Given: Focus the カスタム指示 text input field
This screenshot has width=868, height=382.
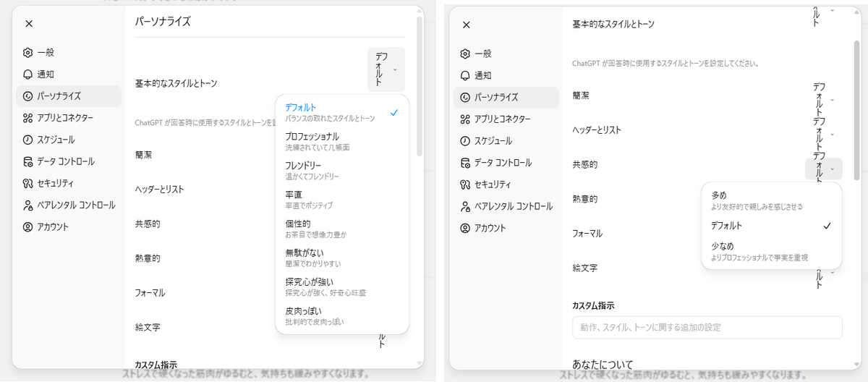Looking at the screenshot, I should pos(707,327).
